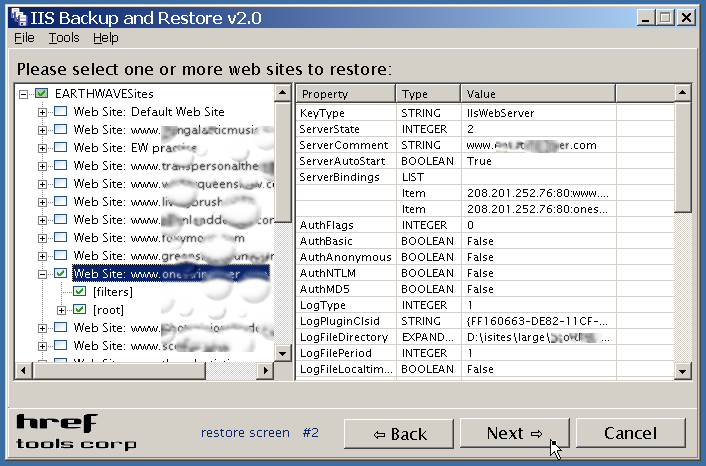
Task: Expand the www.transpersonal web site node
Action: point(42,166)
